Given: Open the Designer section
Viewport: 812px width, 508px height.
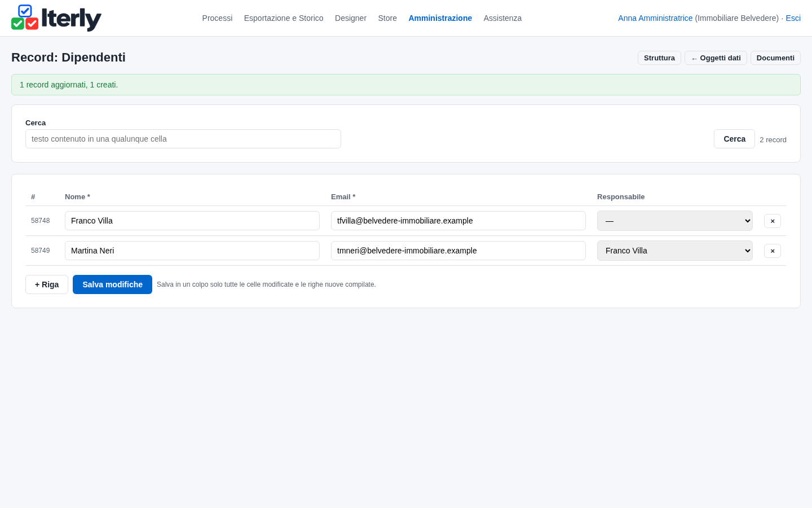Looking at the screenshot, I should point(351,18).
